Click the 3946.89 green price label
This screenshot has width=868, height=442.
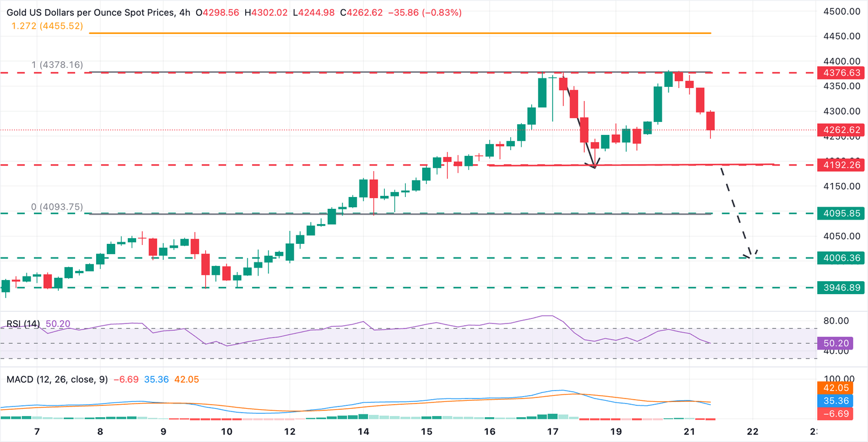[x=841, y=287]
